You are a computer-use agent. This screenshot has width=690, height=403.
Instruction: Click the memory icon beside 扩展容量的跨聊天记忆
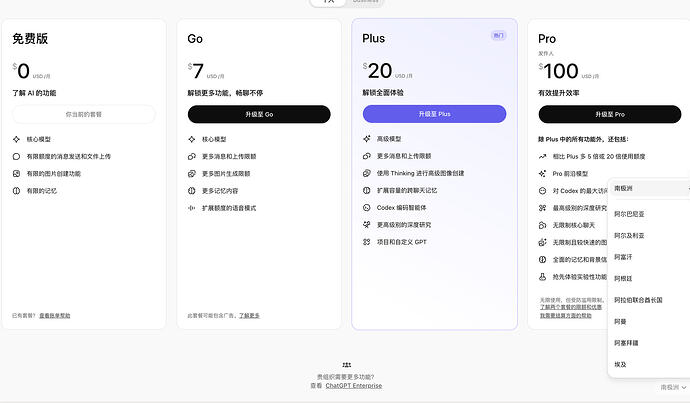click(x=367, y=190)
